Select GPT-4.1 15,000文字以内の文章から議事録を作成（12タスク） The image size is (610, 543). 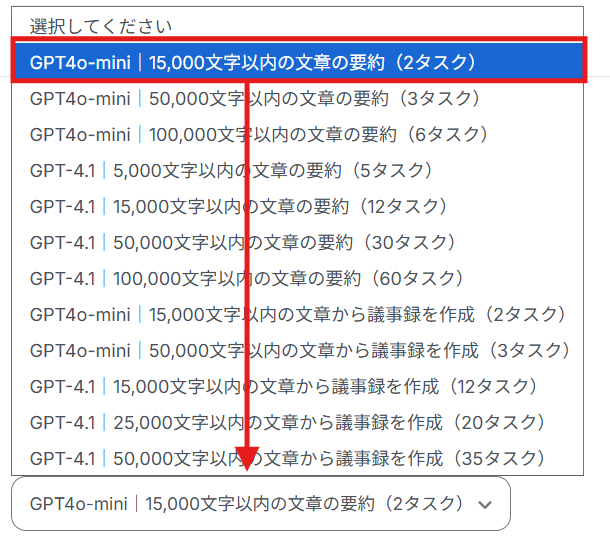tap(297, 387)
